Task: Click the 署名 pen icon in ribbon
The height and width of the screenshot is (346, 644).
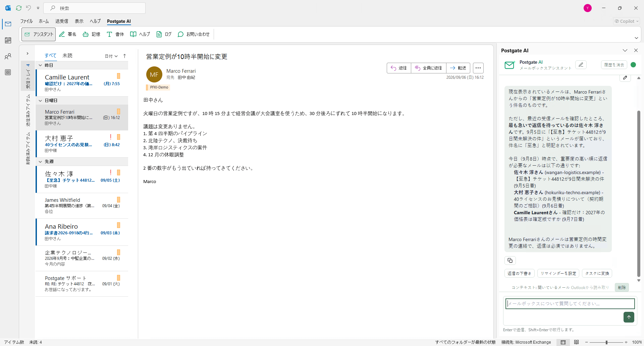Action: point(62,34)
